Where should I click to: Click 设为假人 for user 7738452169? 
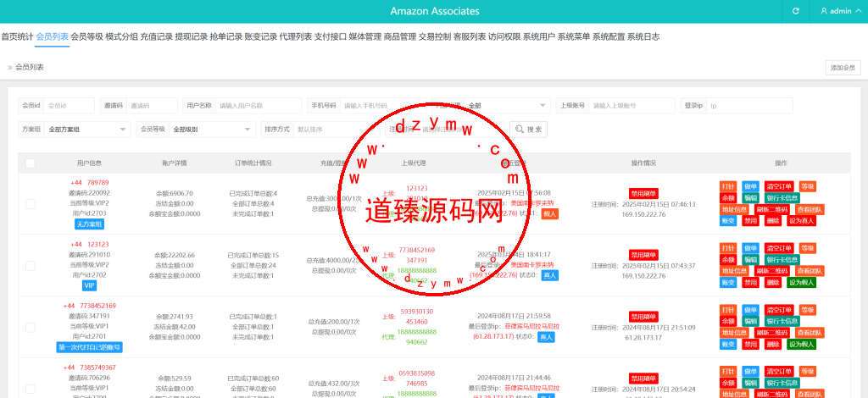tap(802, 345)
